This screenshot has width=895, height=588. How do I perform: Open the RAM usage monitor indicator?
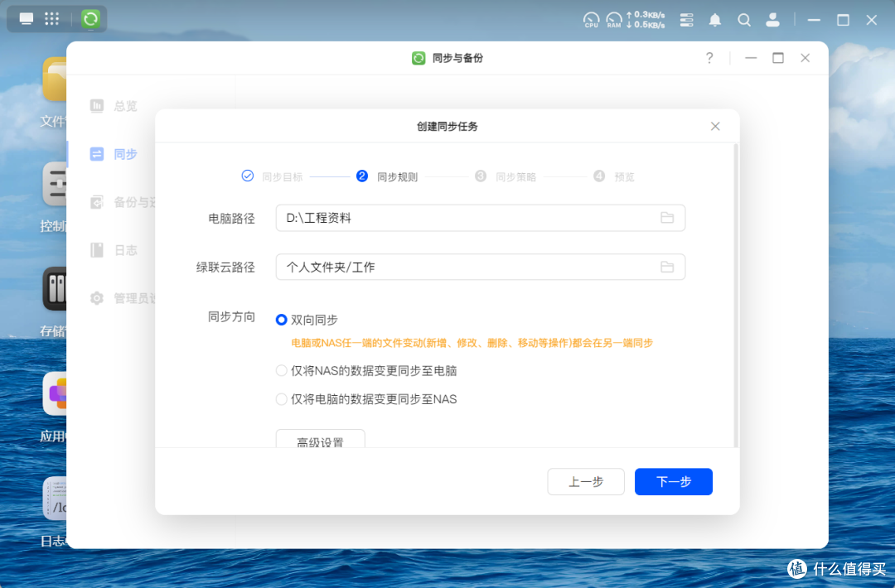[614, 20]
